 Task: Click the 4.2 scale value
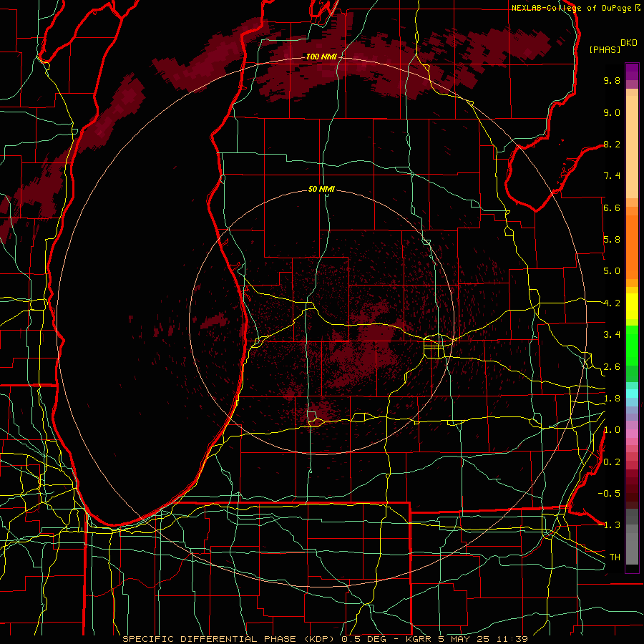point(612,303)
